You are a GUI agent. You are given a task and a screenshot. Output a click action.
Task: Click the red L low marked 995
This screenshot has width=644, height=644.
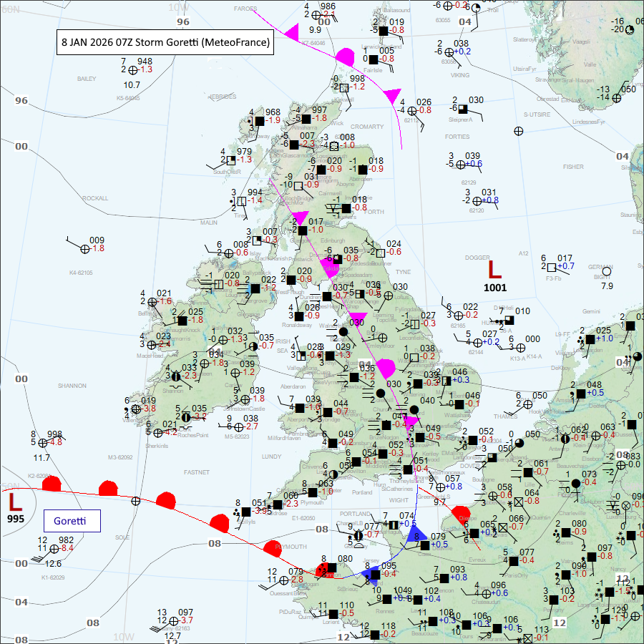pos(15,502)
